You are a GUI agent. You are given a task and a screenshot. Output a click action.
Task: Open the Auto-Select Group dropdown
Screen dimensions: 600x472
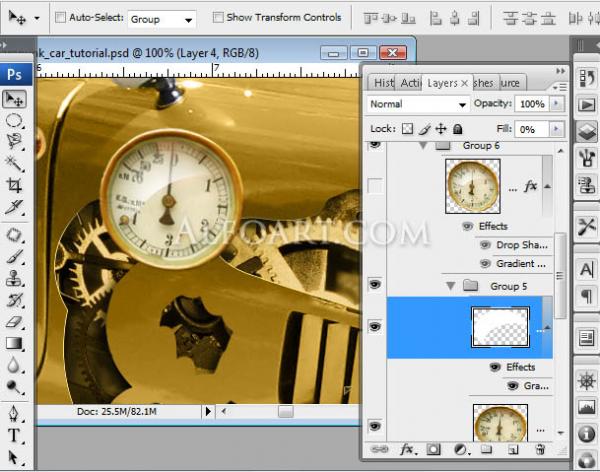click(162, 19)
